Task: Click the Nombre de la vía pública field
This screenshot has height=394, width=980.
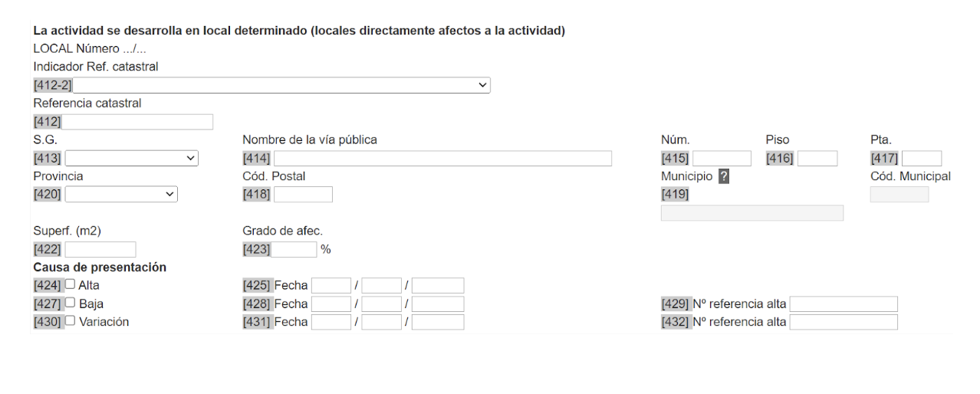Action: pos(442,159)
